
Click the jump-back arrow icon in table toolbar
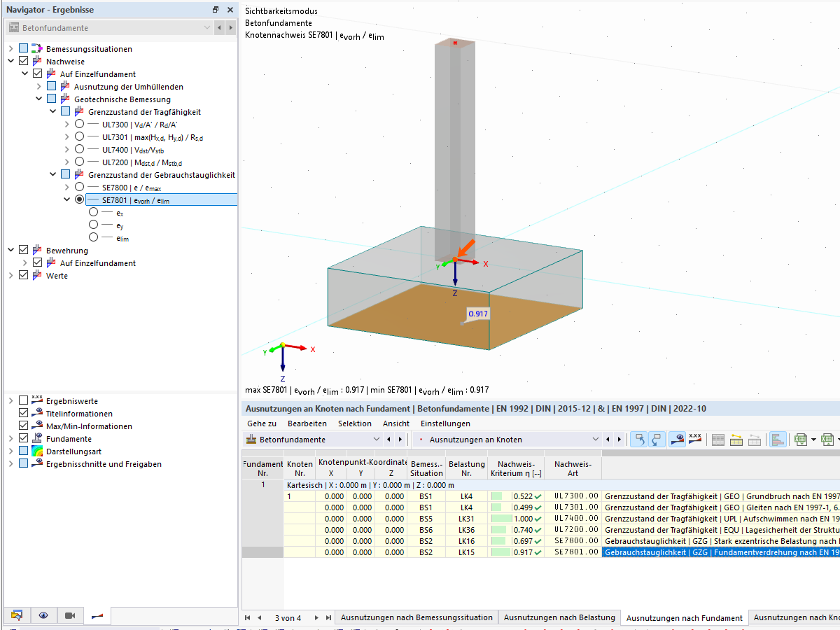(x=639, y=439)
